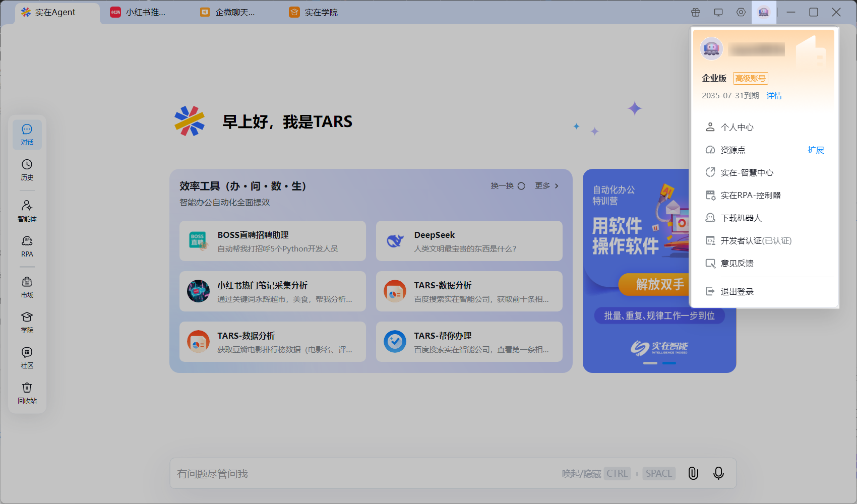Click the TARS-帮你办理 checkmark icon
Screen dimensions: 857x504
395,342
